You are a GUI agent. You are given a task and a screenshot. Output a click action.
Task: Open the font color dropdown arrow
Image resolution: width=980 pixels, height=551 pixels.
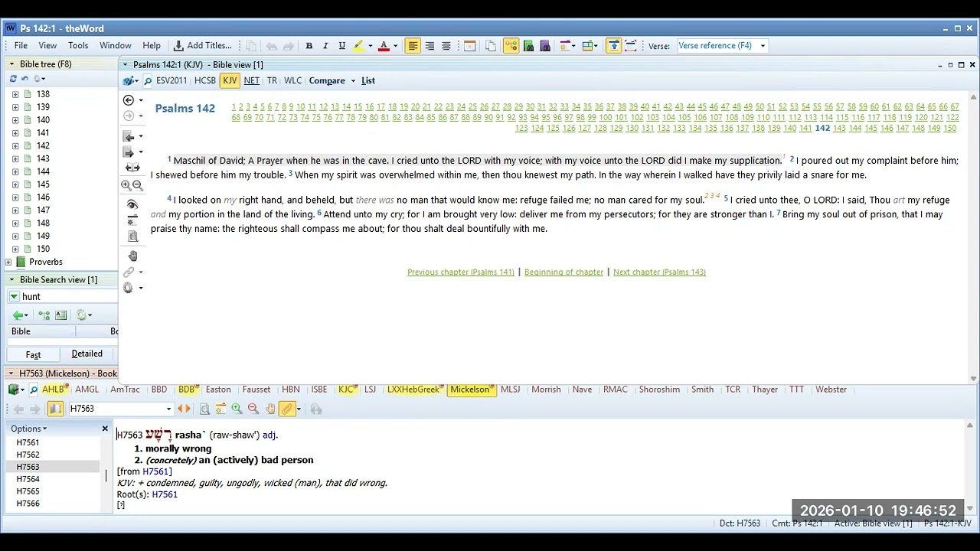(x=395, y=46)
